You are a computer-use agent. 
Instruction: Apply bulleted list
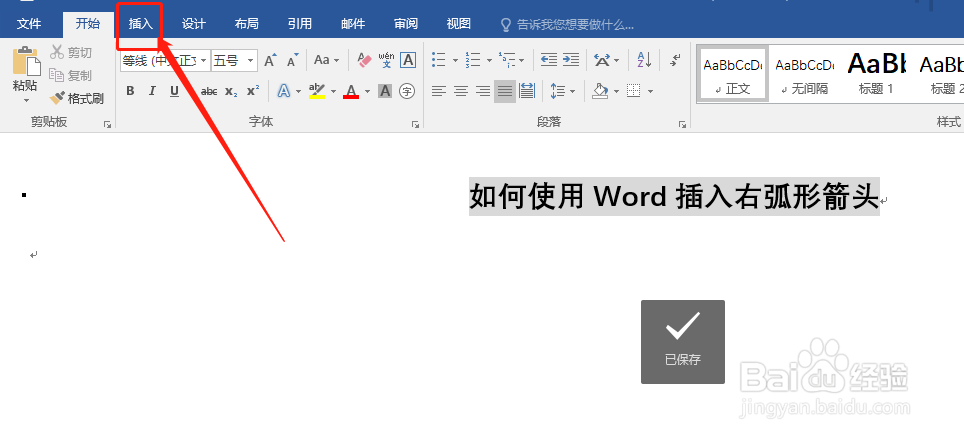pos(438,60)
